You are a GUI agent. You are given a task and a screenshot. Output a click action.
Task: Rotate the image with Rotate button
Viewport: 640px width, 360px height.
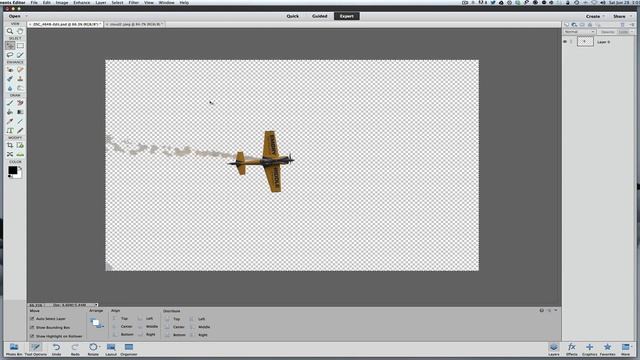(93, 349)
